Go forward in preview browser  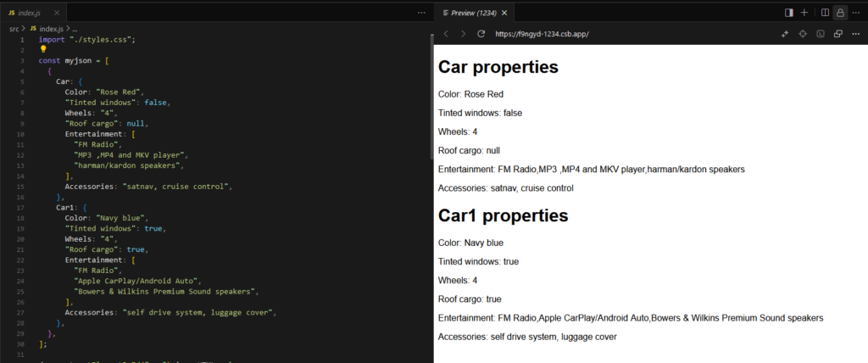[x=464, y=34]
